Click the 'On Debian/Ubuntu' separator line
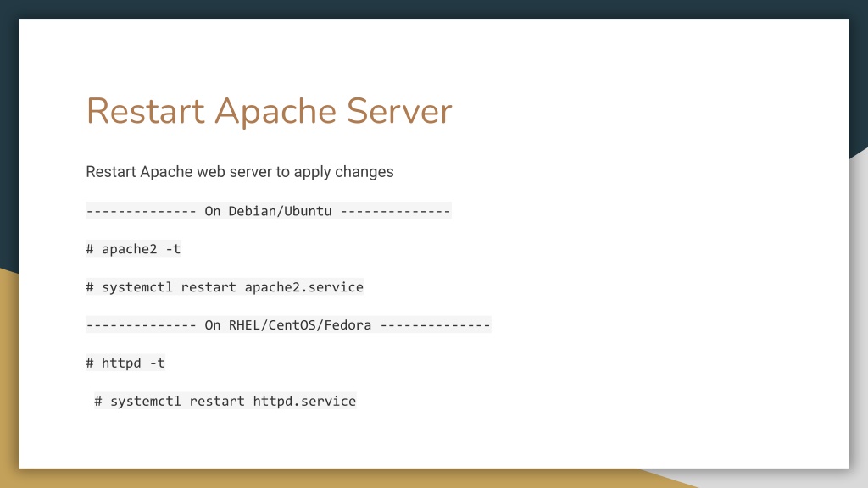The height and width of the screenshot is (488, 868). click(269, 211)
